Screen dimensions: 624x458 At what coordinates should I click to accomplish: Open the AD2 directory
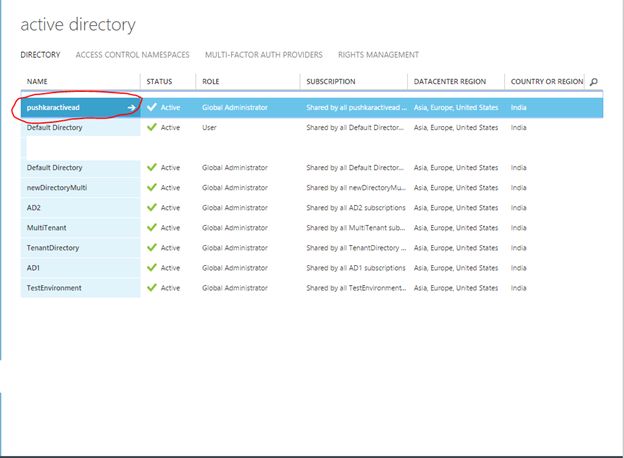pos(33,208)
